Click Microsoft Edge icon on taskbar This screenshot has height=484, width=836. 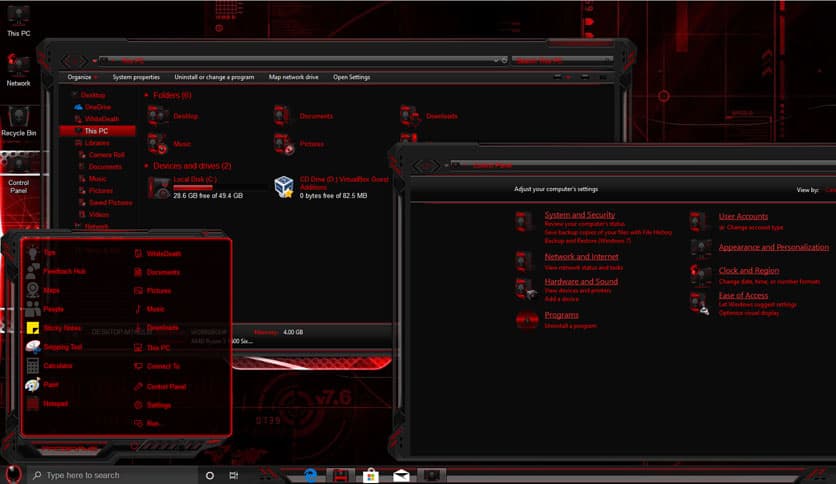pos(310,475)
